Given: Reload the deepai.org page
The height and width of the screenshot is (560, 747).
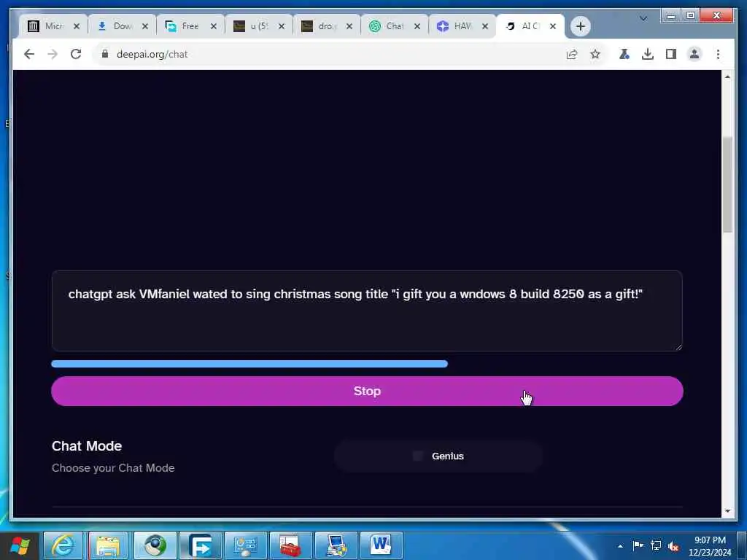Looking at the screenshot, I should coord(76,54).
